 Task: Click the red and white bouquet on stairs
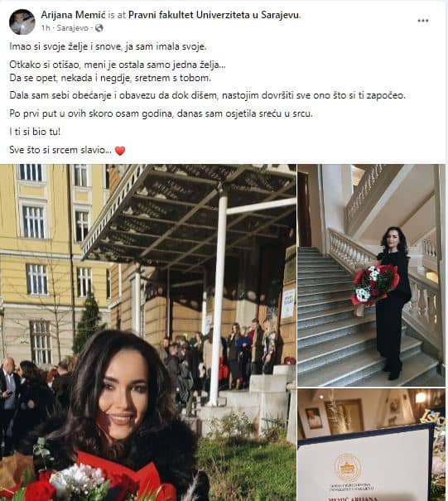(x=374, y=285)
